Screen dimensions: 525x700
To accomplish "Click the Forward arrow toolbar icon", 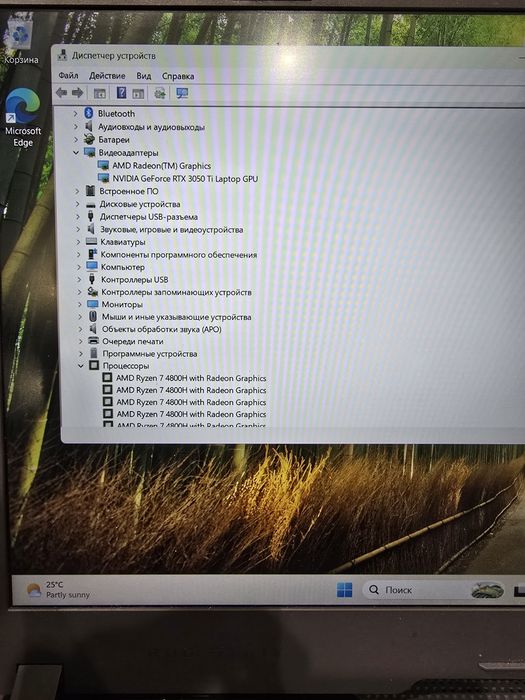I will click(x=78, y=92).
